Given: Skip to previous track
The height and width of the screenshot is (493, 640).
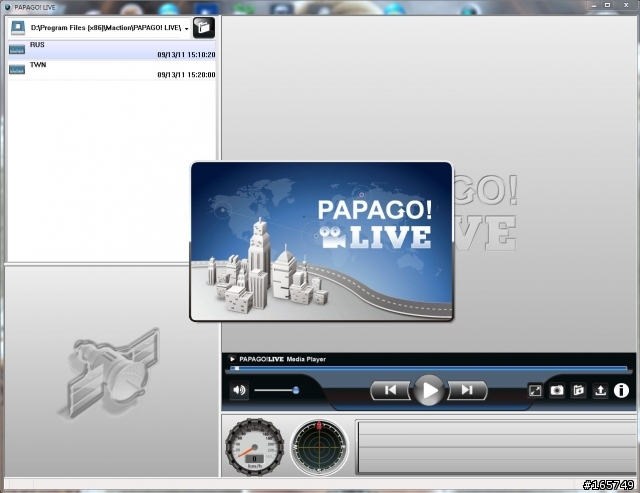Looking at the screenshot, I should coord(390,391).
